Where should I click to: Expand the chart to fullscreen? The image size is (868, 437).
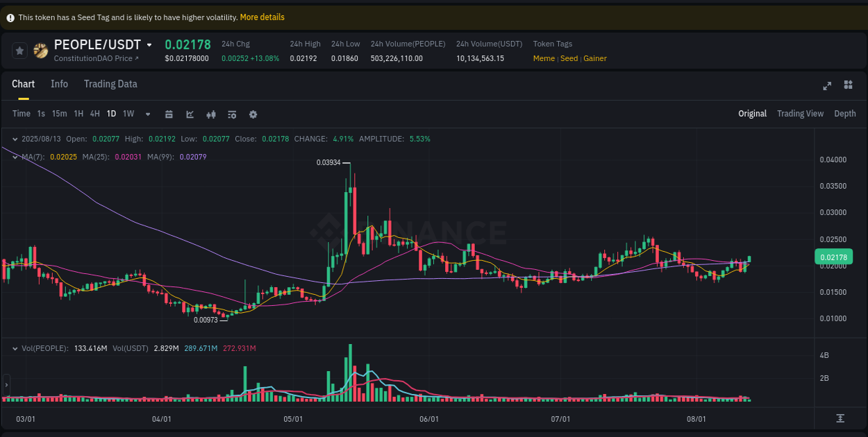click(826, 85)
